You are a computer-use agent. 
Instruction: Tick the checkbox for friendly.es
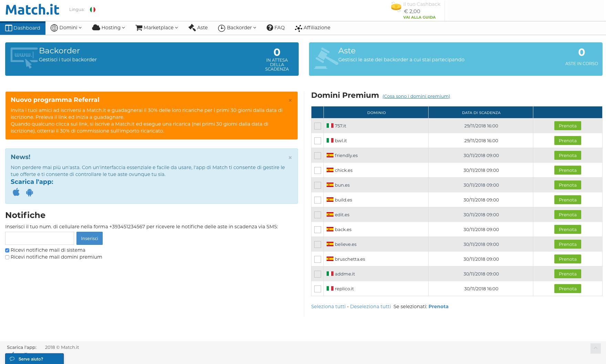coord(318,156)
